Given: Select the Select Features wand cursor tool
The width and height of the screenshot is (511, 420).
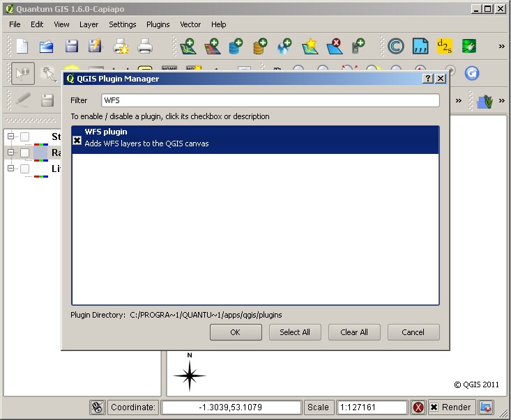Looking at the screenshot, I should [48, 74].
